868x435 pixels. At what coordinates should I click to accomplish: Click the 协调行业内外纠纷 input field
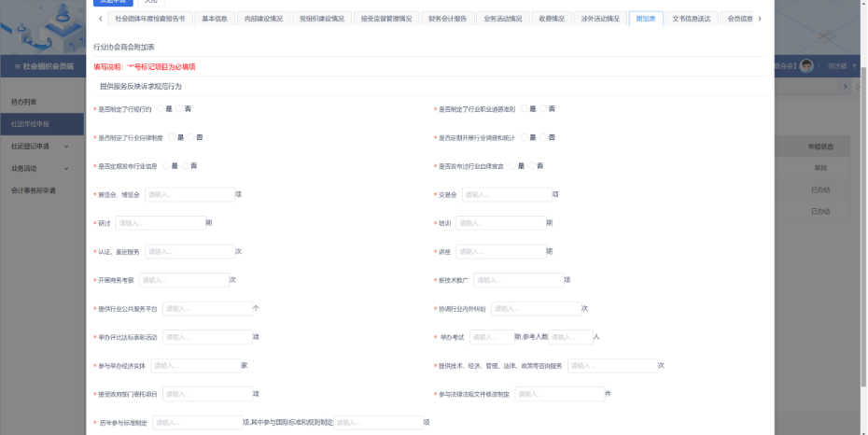(x=536, y=309)
